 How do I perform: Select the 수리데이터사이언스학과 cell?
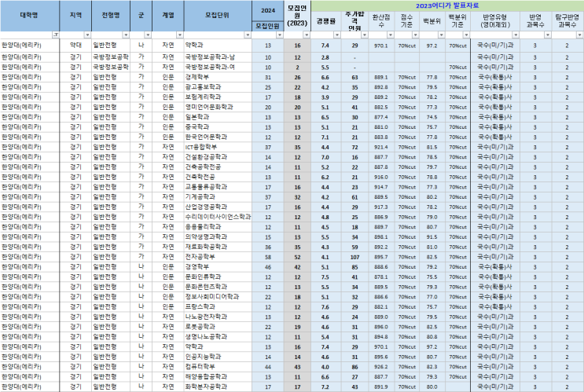(218, 217)
